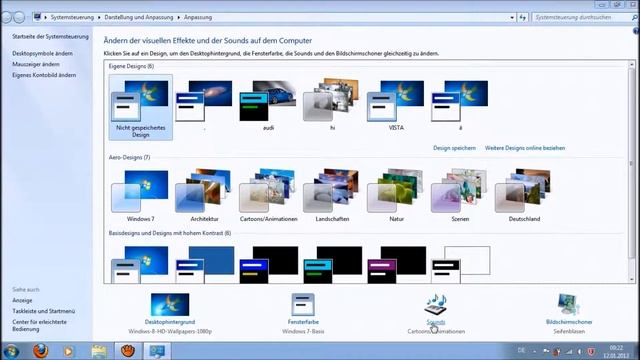The width and height of the screenshot is (640, 360).
Task: Go to 'Startseite der Systemsteuerung'
Action: 50,37
